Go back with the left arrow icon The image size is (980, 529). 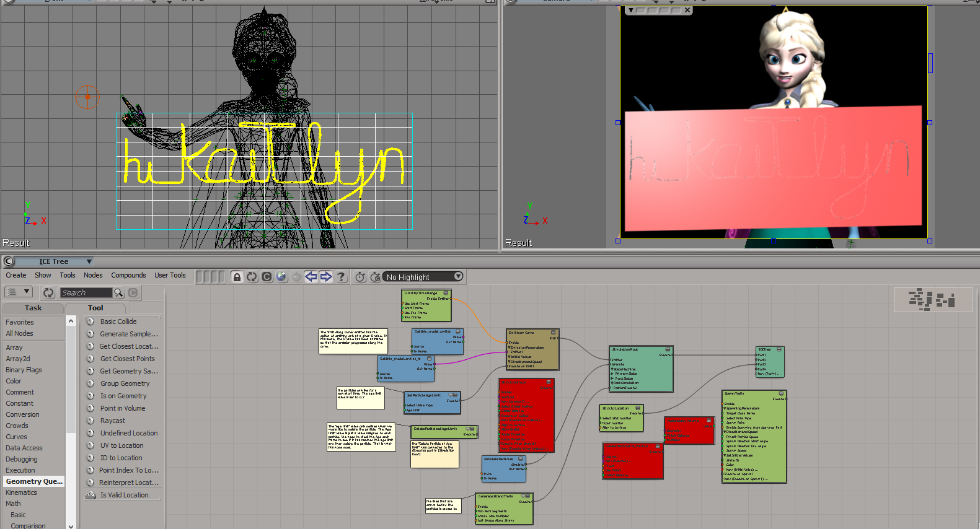(x=311, y=277)
